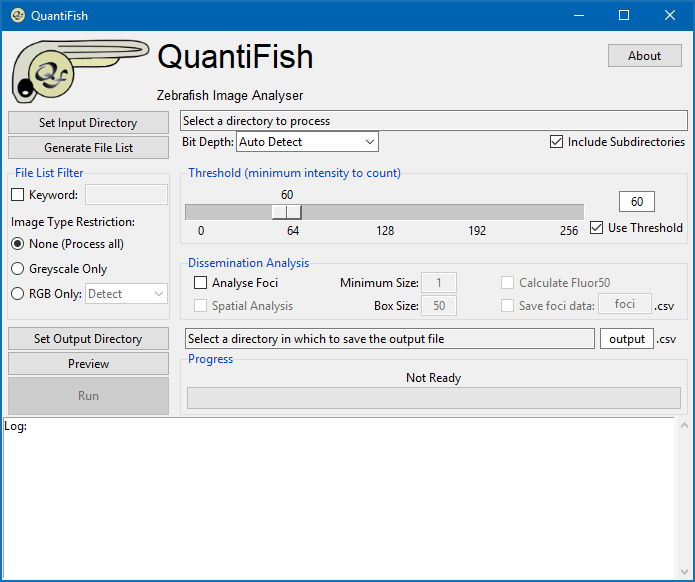Click the Not Ready status text
This screenshot has height=582, width=695.
coord(433,378)
